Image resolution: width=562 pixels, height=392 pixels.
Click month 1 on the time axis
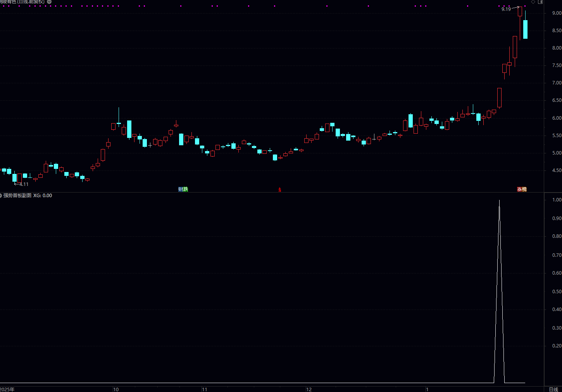[427, 389]
